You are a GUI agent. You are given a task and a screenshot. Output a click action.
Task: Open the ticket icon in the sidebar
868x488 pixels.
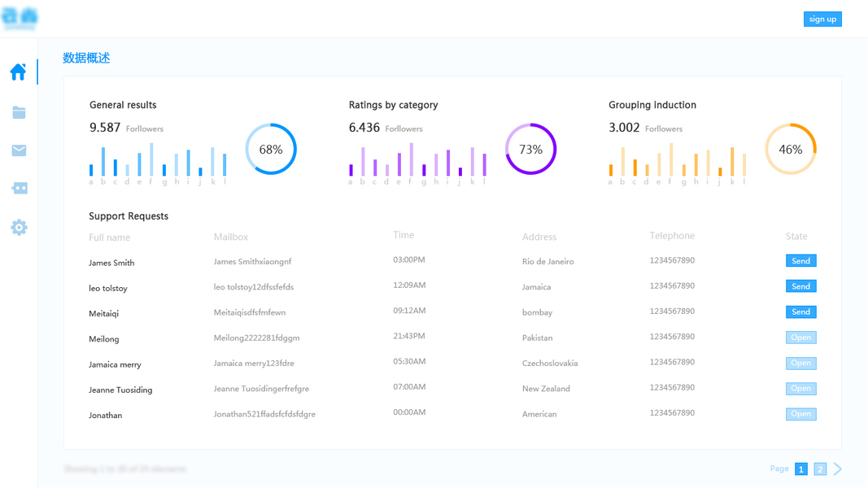coord(19,188)
